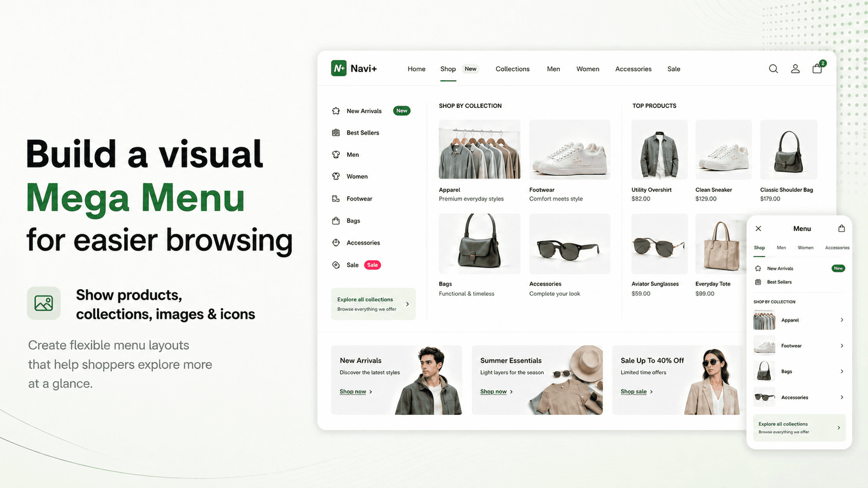Viewport: 868px width, 488px height.
Task: Open the search magnifier icon
Action: pyautogui.click(x=774, y=69)
